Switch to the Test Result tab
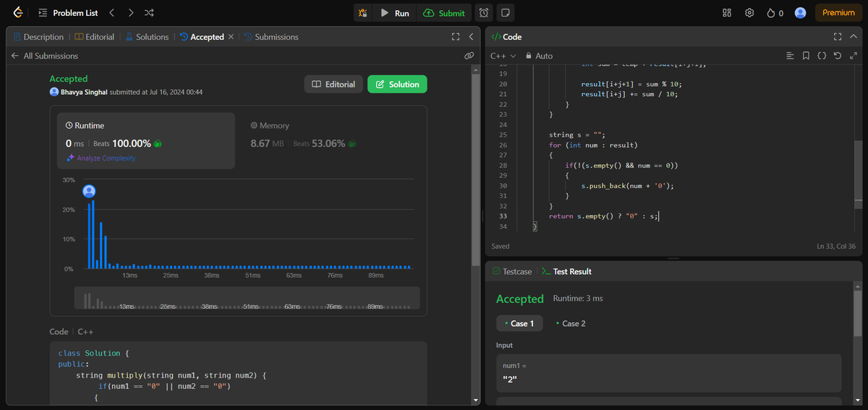Screen dimensions: 868x410 (566, 271)
